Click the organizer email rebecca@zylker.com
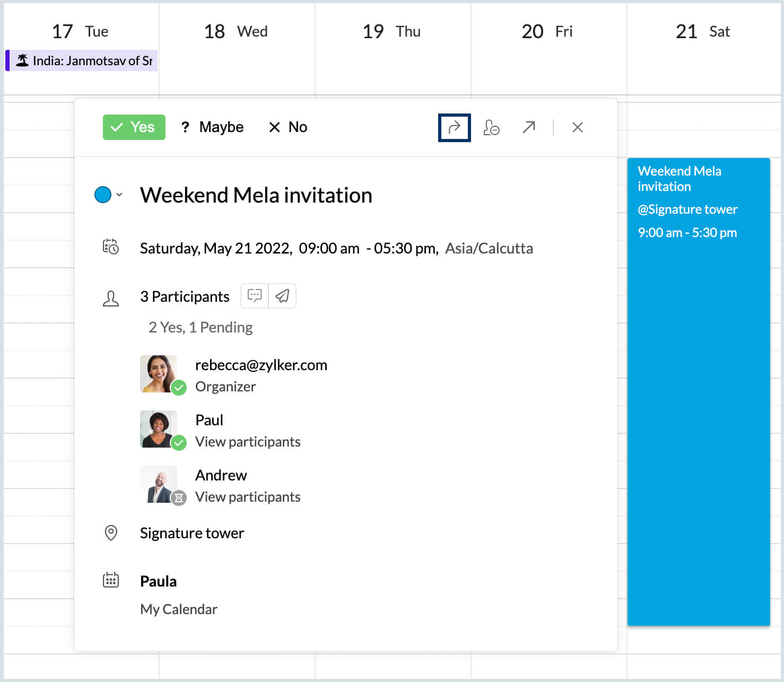 [261, 365]
